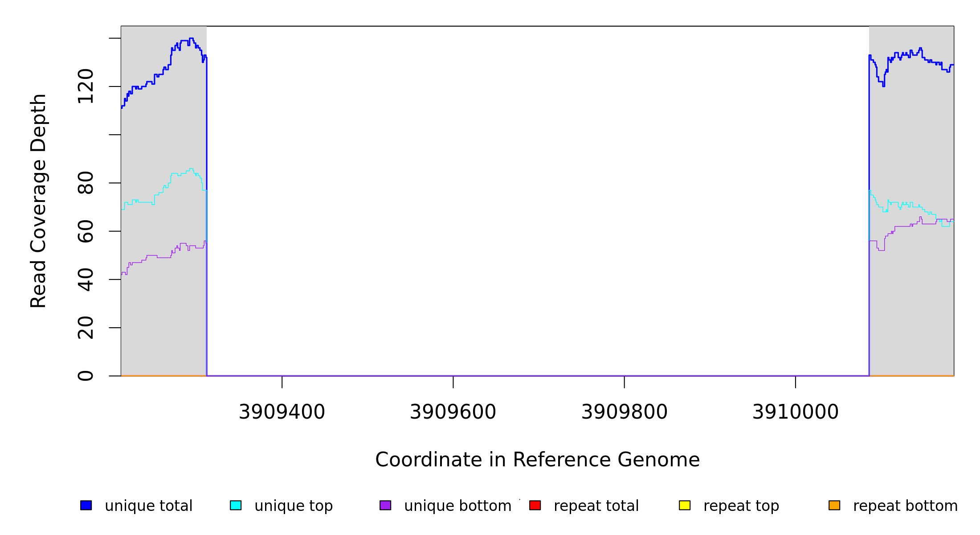Click the "unique total" legend label
Image resolution: width=980 pixels, height=535 pixels.
pos(148,506)
